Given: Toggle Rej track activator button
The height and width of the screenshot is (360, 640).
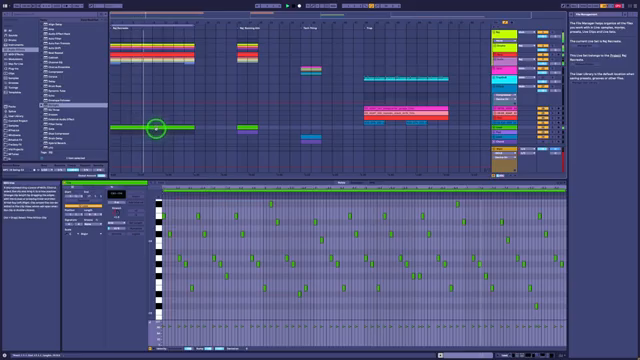Looking at the screenshot, I should coord(542,32).
